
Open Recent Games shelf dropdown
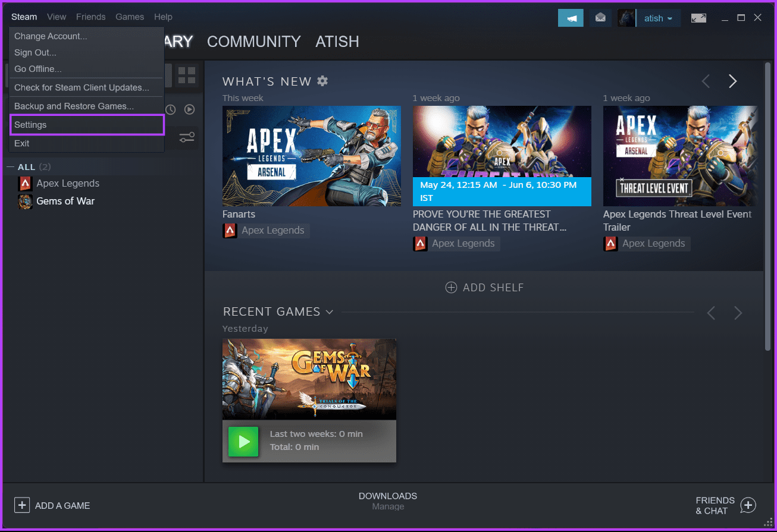point(329,312)
